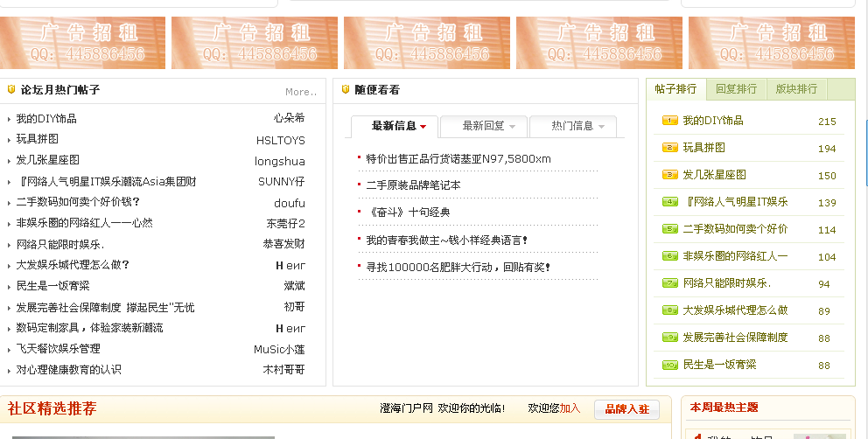Open the 版块排行 ranking tab

click(796, 89)
